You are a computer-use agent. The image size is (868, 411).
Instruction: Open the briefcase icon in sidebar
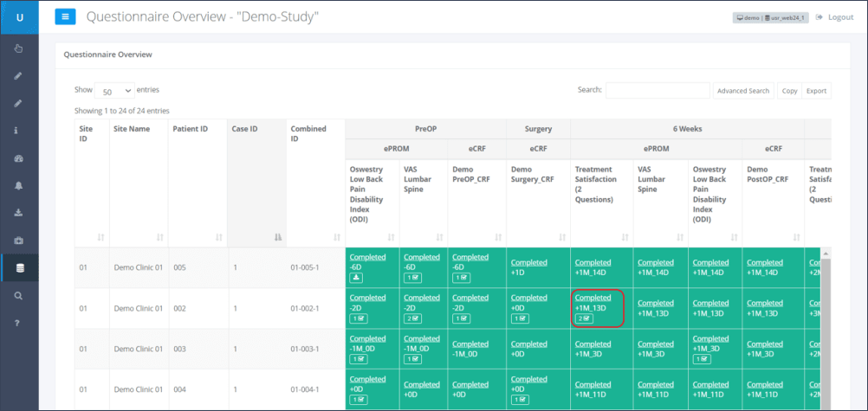[x=19, y=240]
